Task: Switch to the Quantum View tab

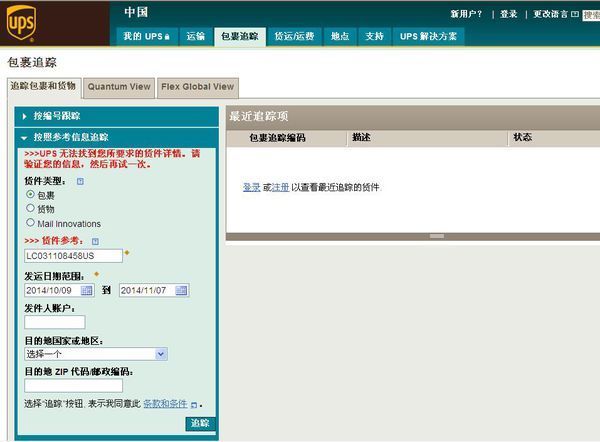Action: [119, 87]
